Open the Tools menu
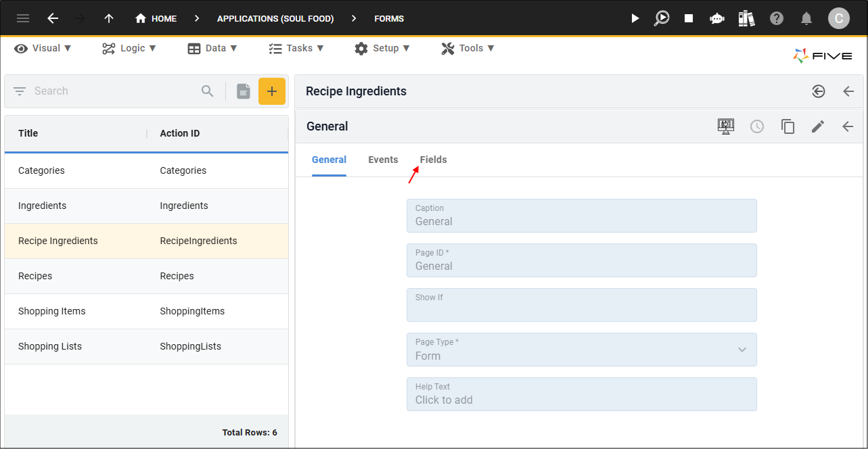868x449 pixels. click(x=467, y=48)
